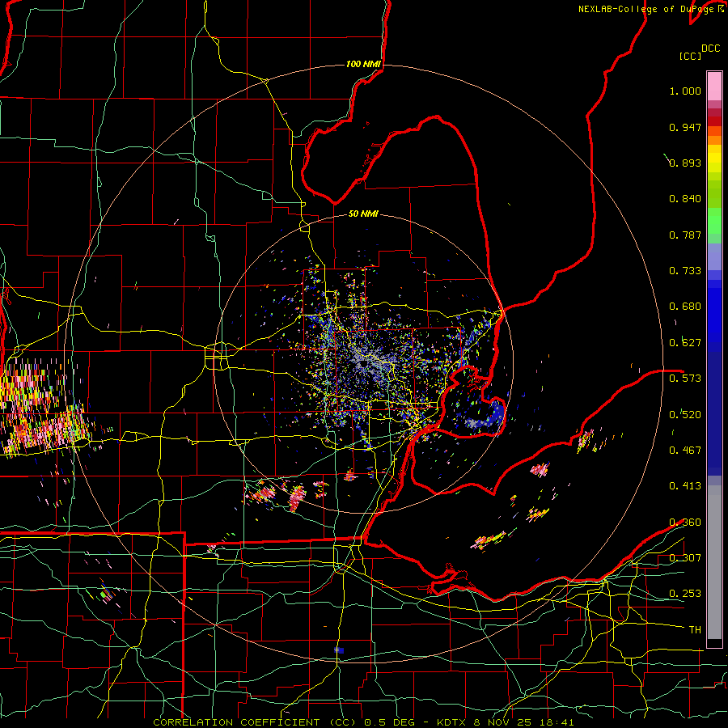Select the 0.840 legend value
This screenshot has width=728, height=728.
(x=685, y=199)
